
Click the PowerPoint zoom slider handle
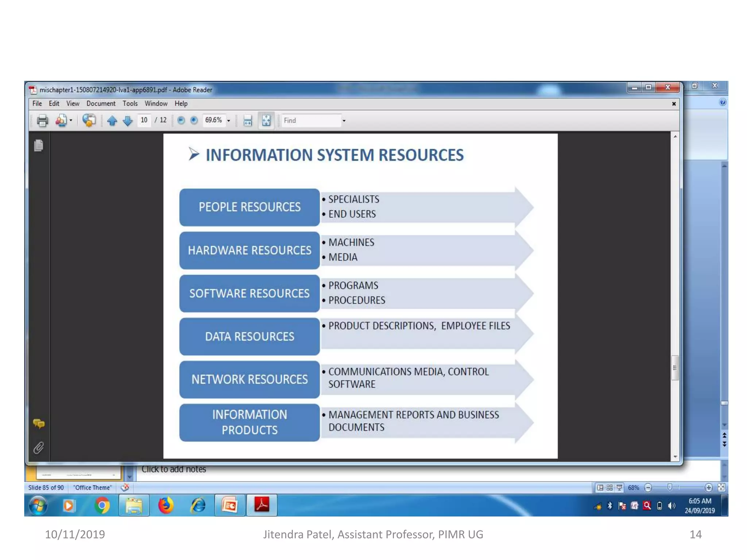click(670, 487)
